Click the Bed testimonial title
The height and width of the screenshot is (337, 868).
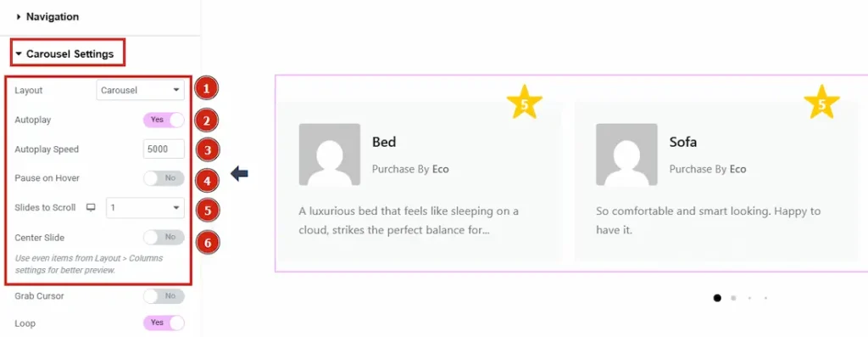[384, 142]
